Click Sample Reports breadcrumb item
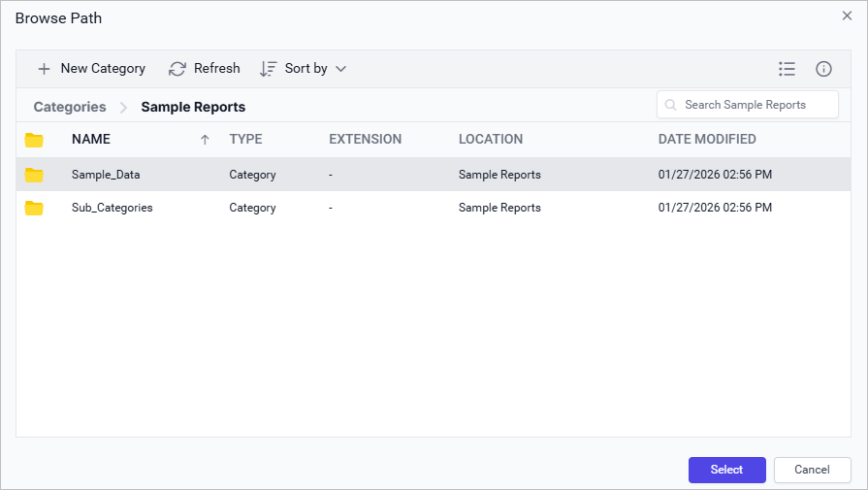Viewport: 868px width, 490px height. (x=193, y=107)
